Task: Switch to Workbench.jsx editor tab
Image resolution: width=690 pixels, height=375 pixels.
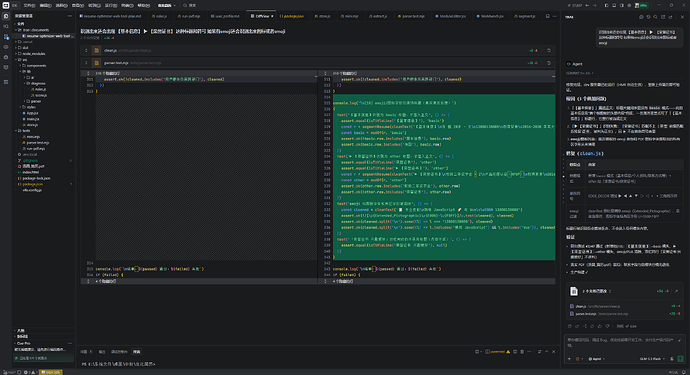Action: coord(490,16)
